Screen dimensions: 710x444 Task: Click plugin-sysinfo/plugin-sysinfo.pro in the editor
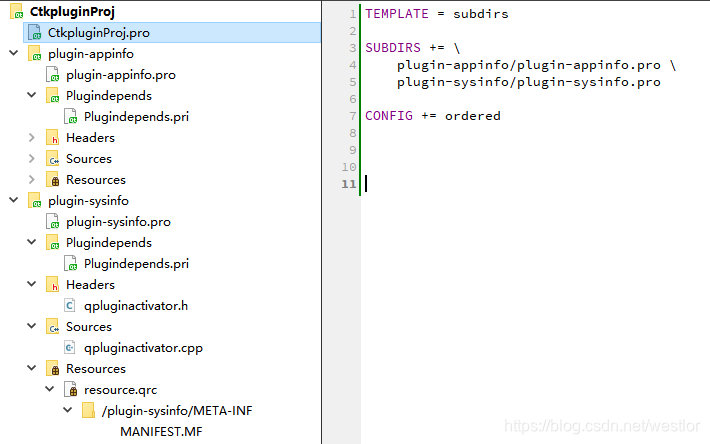click(x=529, y=82)
